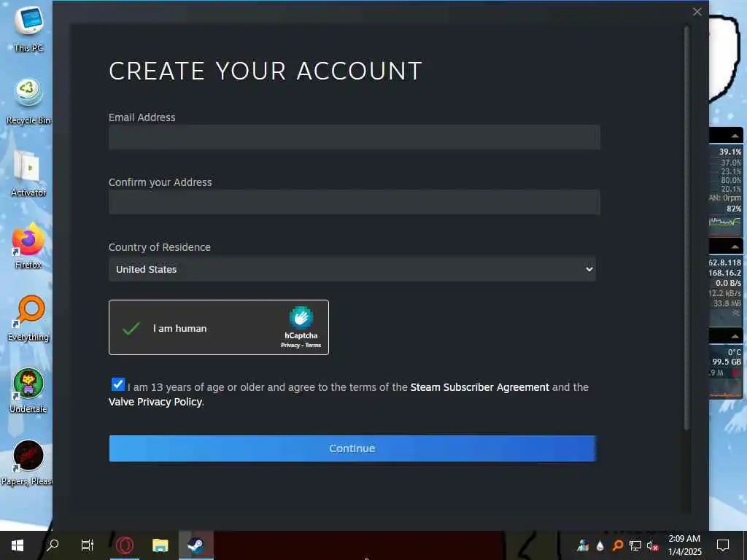Click the hCaptcha hand logo

301,318
